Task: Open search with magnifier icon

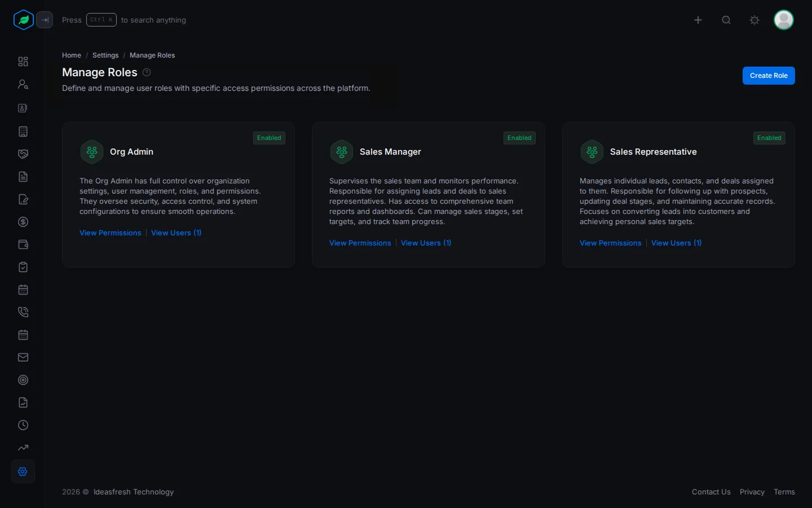Action: tap(726, 20)
